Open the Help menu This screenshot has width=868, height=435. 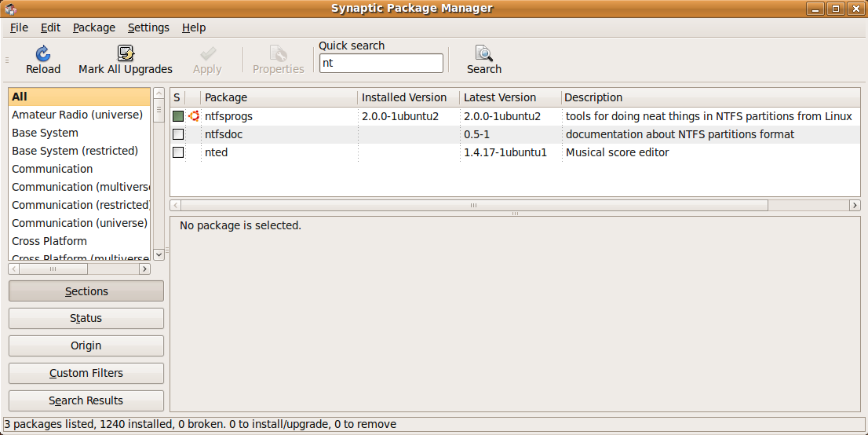tap(194, 27)
